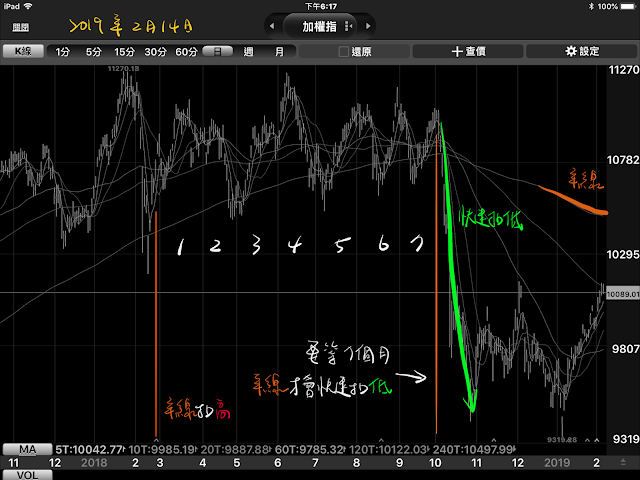Tap the VOL indicator button
The image size is (640, 480).
pos(27,475)
